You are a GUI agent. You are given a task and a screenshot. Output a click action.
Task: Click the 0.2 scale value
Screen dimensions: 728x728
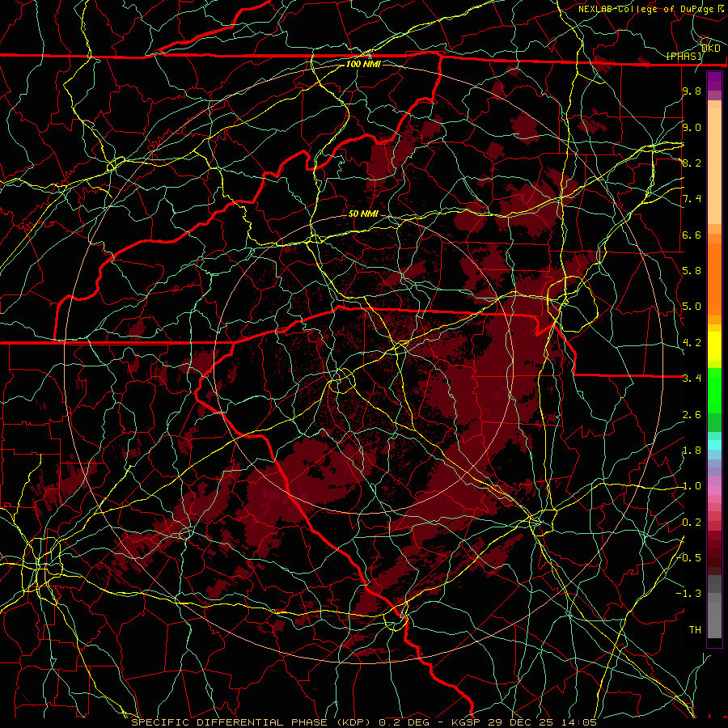(x=692, y=523)
